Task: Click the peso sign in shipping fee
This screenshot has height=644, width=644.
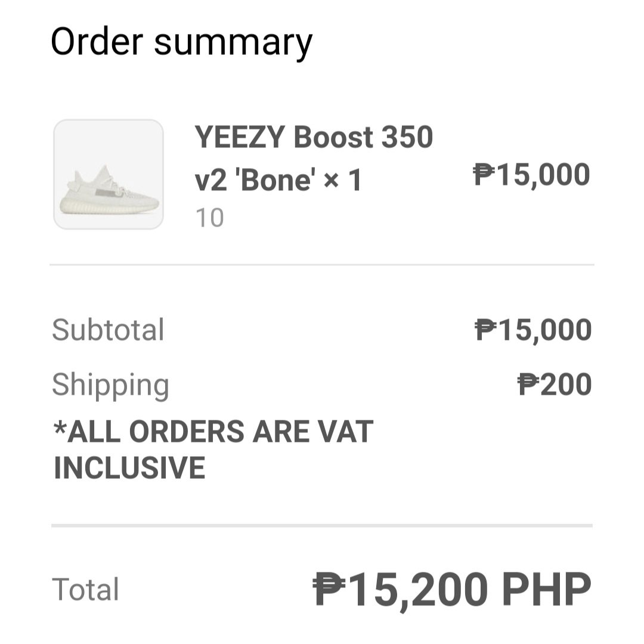Action: point(528,385)
